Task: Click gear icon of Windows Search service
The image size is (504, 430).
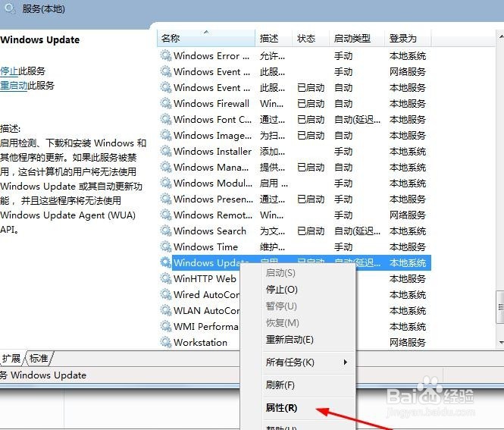Action: coord(166,231)
